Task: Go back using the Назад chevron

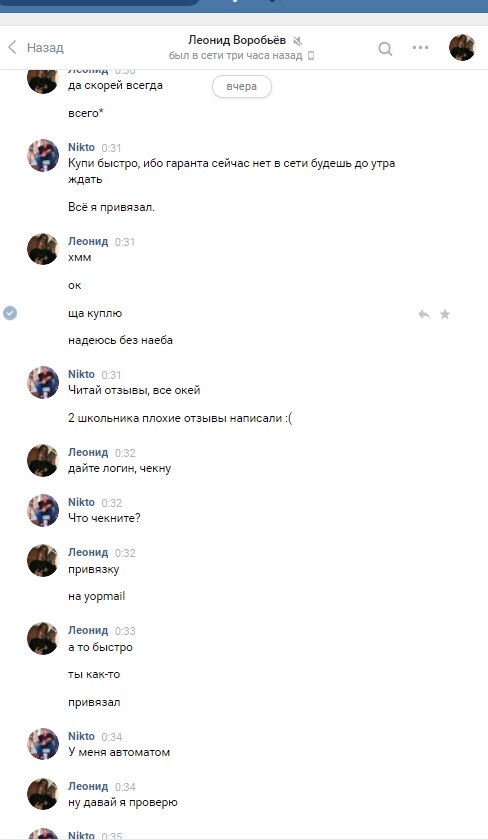Action: click(x=12, y=47)
